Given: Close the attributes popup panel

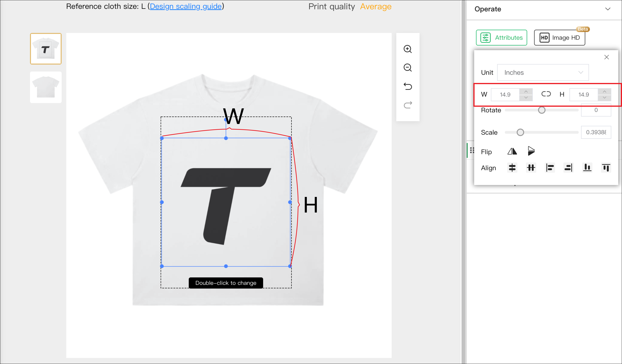Looking at the screenshot, I should 606,57.
